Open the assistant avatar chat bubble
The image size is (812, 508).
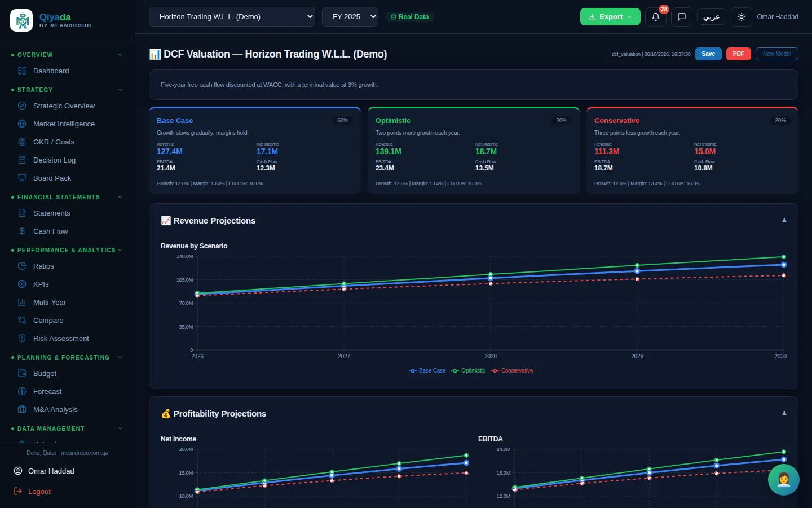(783, 480)
